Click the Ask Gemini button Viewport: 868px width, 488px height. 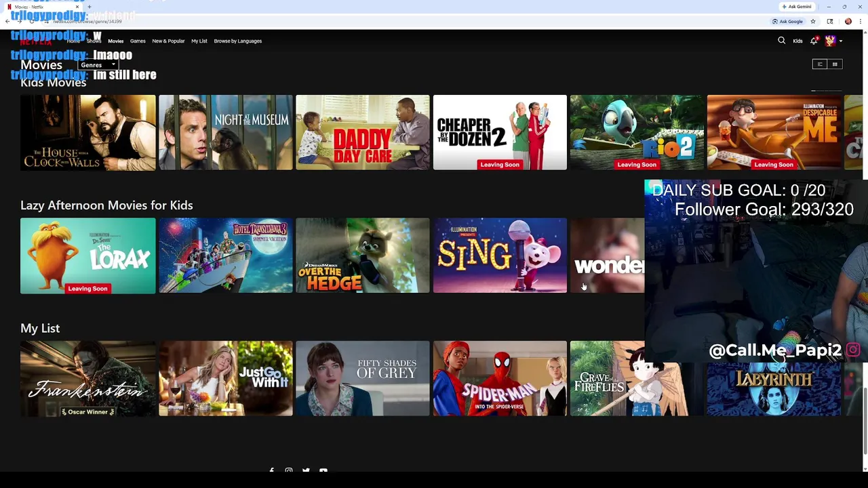click(x=797, y=7)
